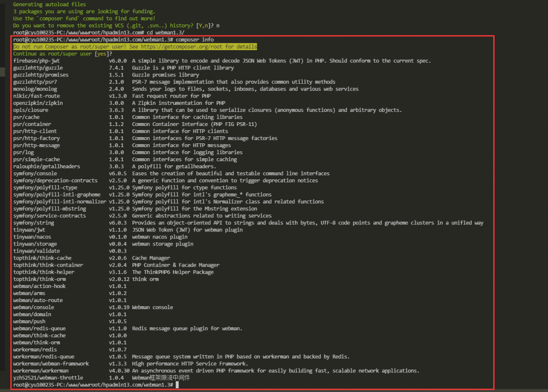This screenshot has width=548, height=392.
Task: Select topthink/think-orm package name
Action: [x=39, y=279]
